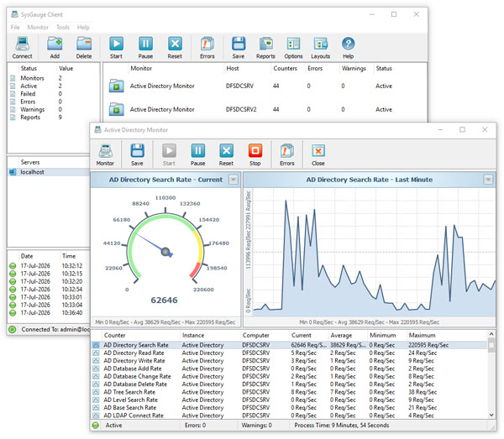504x439 pixels.
Task: Click folder icon of DFSDCSRV2 monitor row
Action: [117, 109]
